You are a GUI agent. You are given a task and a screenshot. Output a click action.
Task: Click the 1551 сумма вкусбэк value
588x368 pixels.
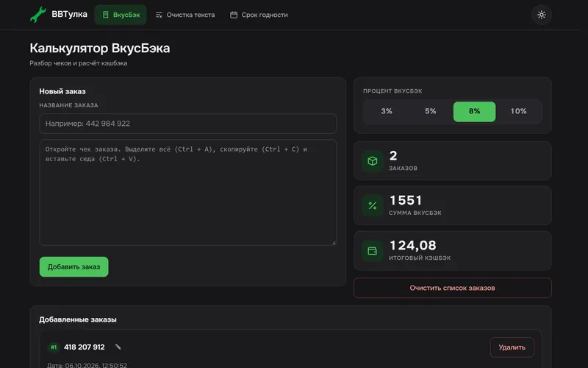click(x=406, y=200)
